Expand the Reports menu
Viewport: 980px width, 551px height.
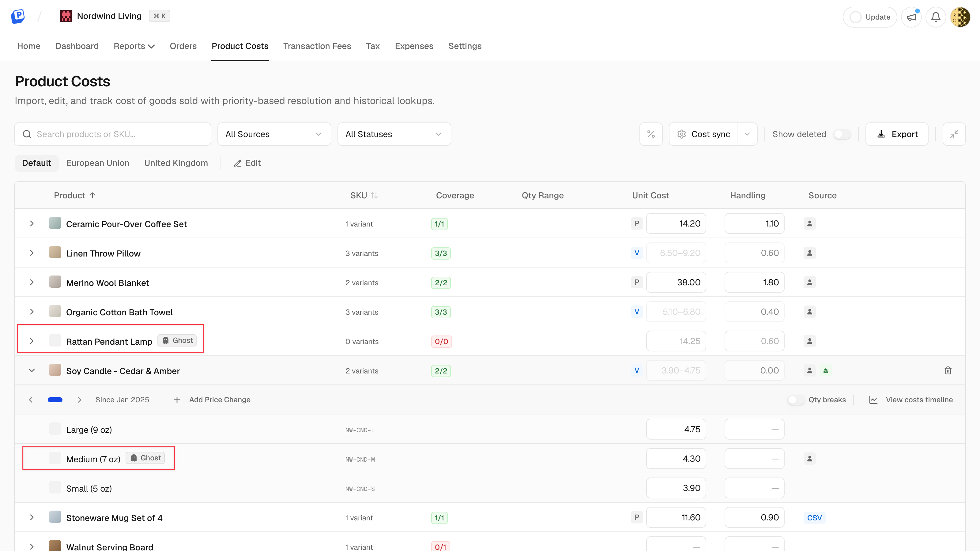pyautogui.click(x=134, y=46)
